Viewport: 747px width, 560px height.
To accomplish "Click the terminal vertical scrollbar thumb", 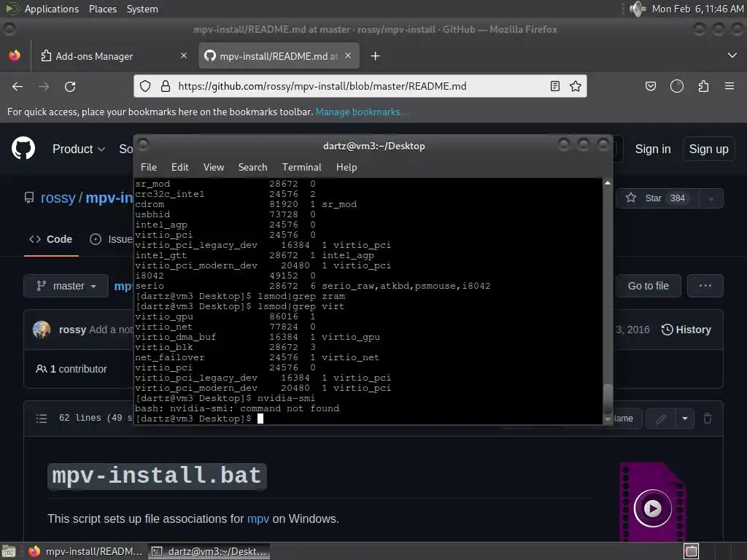I will (x=608, y=399).
